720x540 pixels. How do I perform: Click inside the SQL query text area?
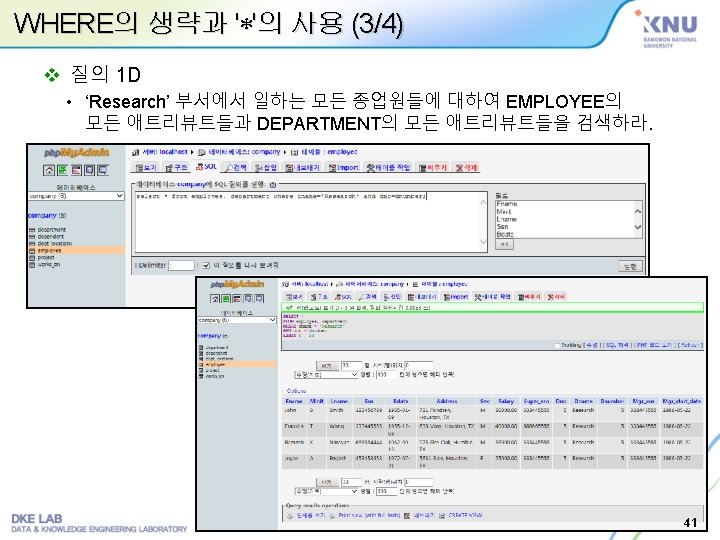[x=310, y=222]
